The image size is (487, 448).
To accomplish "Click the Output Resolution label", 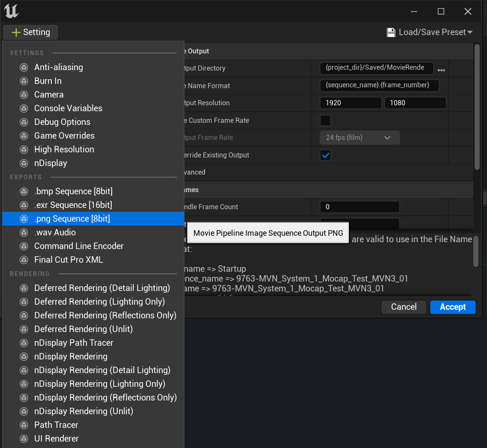I will 207,103.
